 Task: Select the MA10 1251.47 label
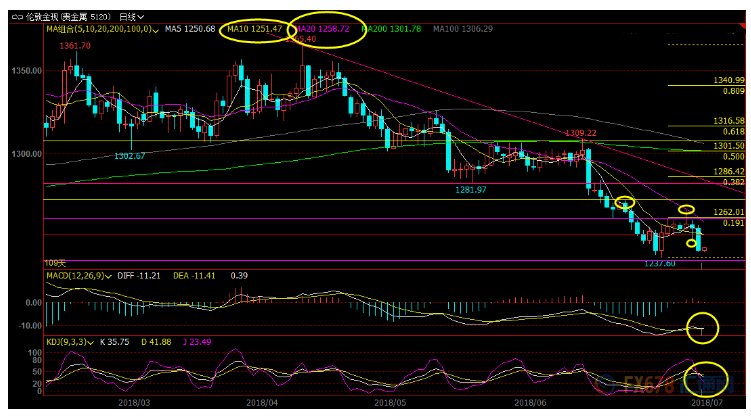(254, 29)
